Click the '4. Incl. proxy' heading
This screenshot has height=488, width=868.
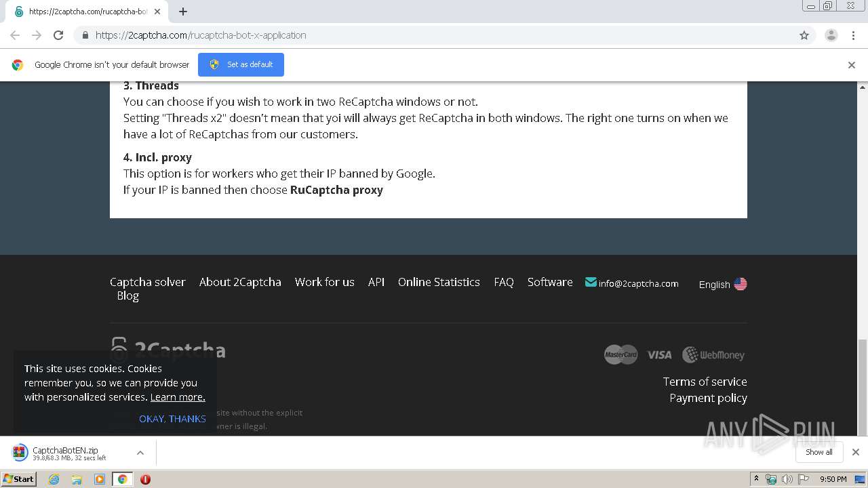point(157,157)
